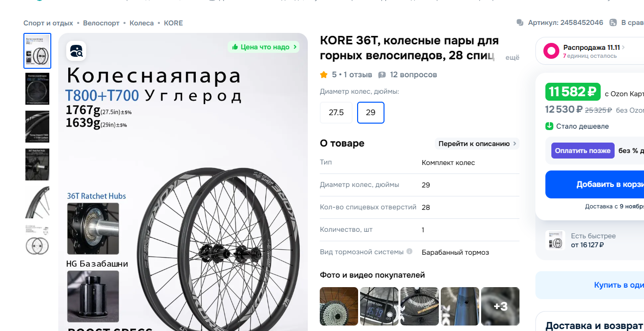
Task: Select the 29 inch wheel diameter option
Action: coord(371,113)
